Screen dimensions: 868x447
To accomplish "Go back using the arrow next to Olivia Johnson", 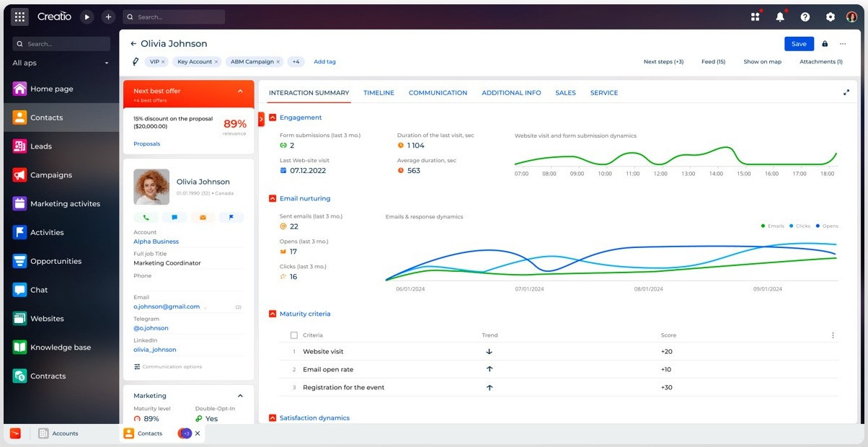I will [133, 44].
